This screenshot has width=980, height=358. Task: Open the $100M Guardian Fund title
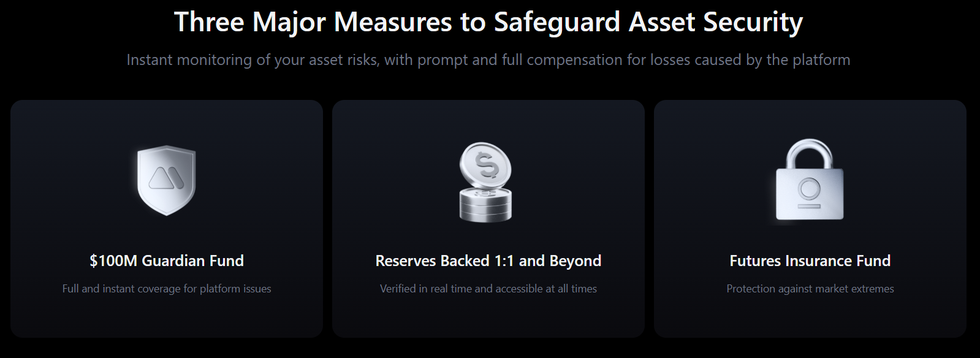(167, 261)
